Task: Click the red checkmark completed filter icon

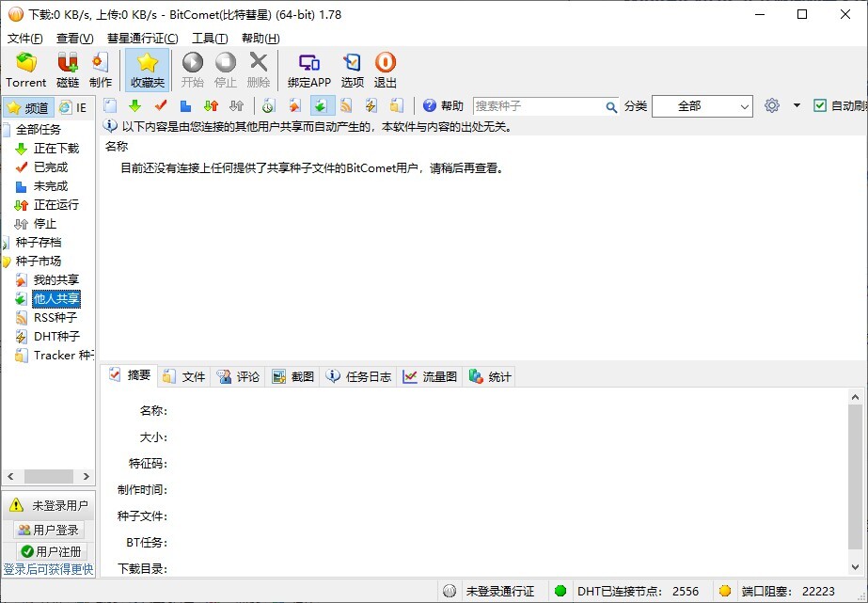Action: (161, 105)
